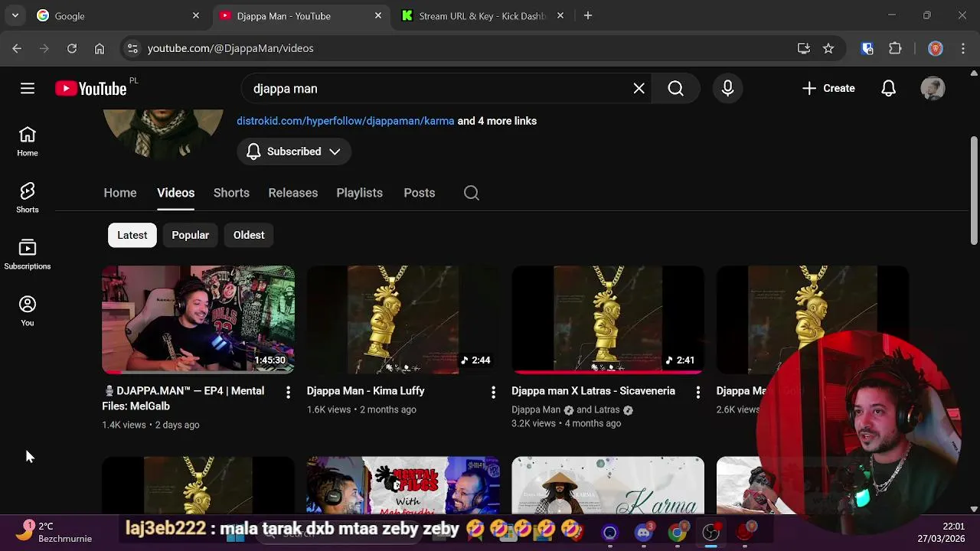Image resolution: width=980 pixels, height=551 pixels.
Task: Start voice search with the microphone
Action: (x=727, y=89)
